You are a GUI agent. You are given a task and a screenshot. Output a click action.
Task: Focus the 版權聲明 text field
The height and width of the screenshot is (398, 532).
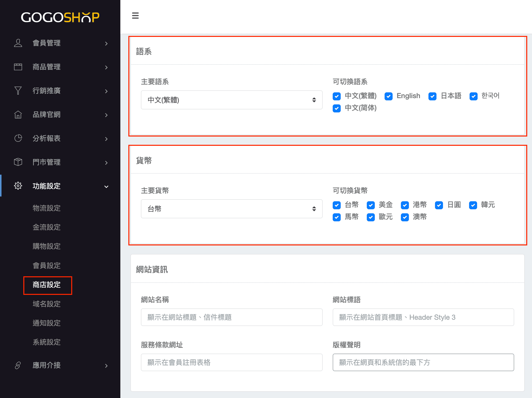[x=423, y=362]
